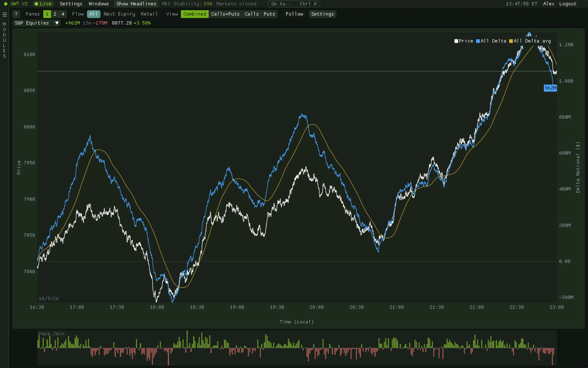Switch to Puts view
Image resolution: width=588 pixels, height=368 pixels.
269,14
